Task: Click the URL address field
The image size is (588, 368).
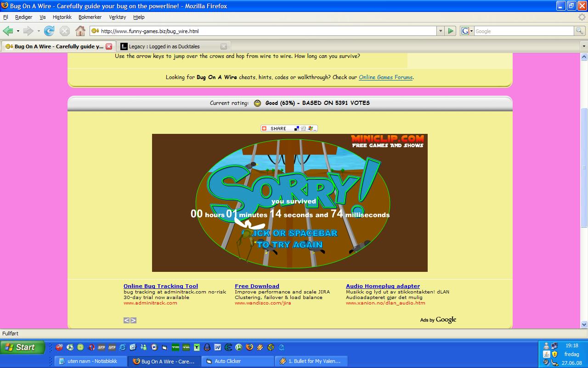Action: tap(263, 31)
